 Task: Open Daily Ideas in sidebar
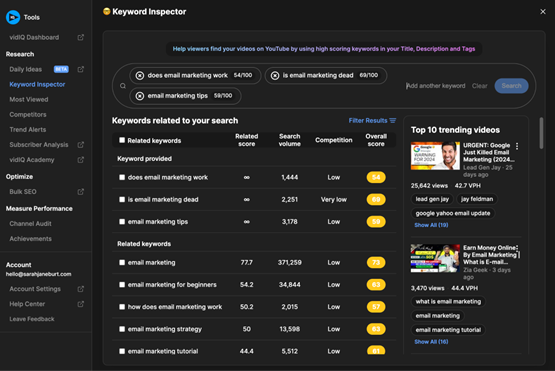[x=25, y=69]
